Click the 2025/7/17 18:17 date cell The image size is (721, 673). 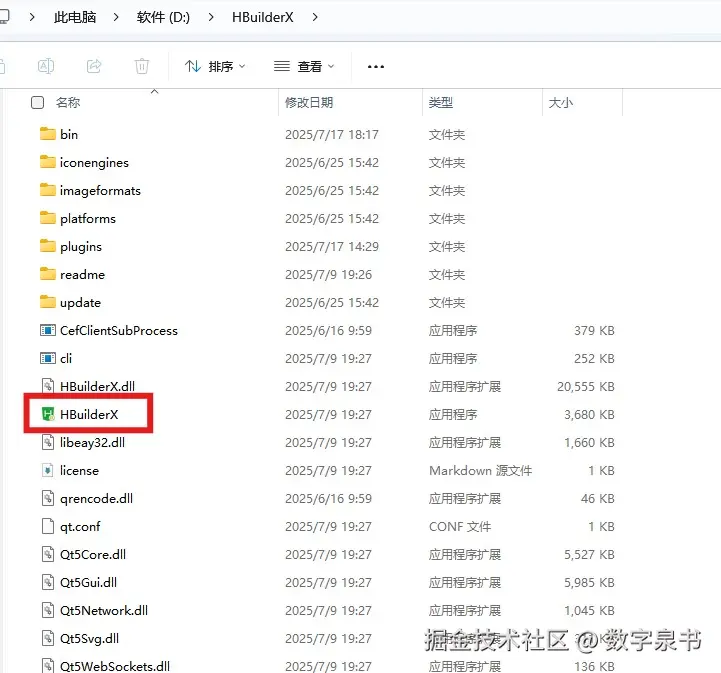tap(332, 135)
